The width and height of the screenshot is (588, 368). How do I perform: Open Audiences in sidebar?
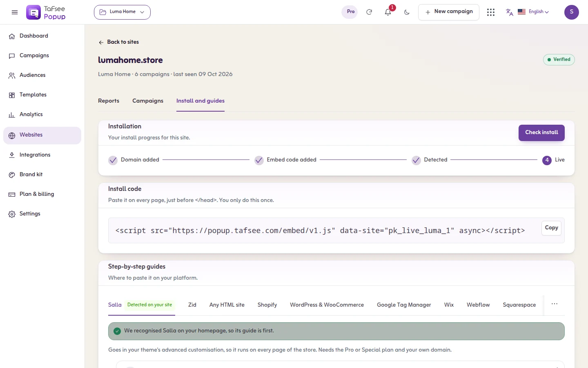point(42,75)
